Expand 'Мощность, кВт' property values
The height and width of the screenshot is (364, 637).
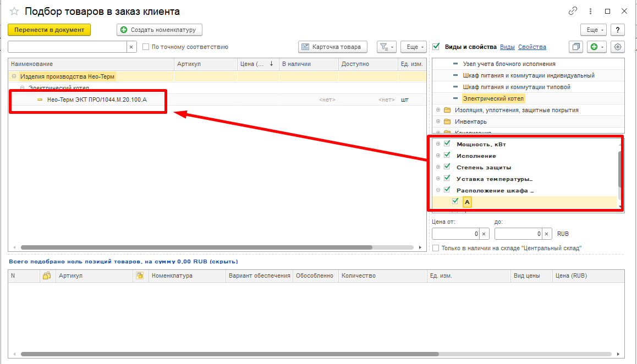point(438,144)
